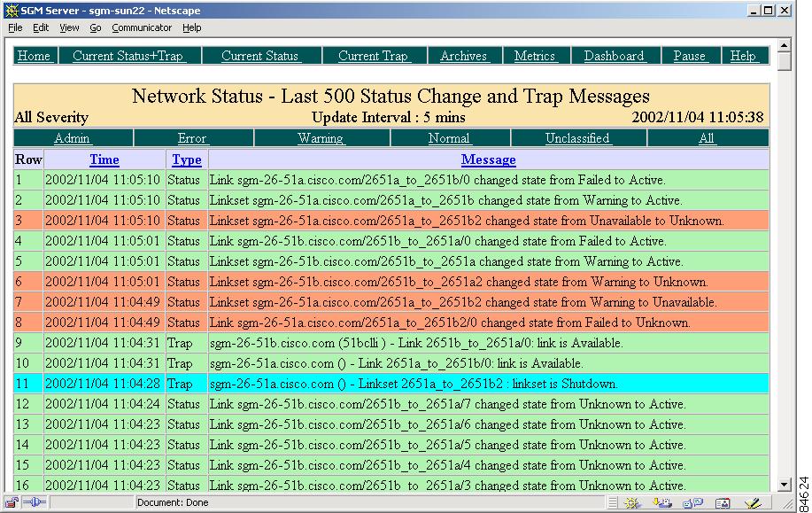Click the 'All Severity' label
The height and width of the screenshot is (513, 812).
point(51,118)
